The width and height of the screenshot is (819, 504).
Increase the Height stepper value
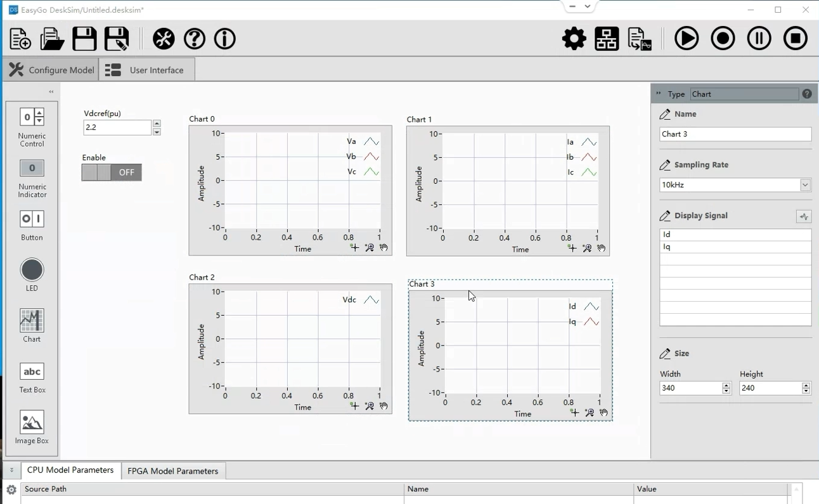coord(806,385)
